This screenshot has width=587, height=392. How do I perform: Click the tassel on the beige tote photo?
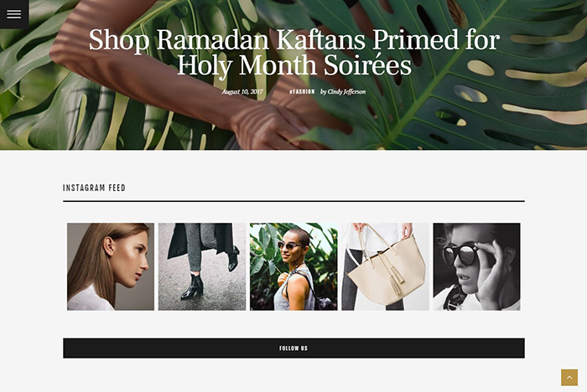pos(397,281)
